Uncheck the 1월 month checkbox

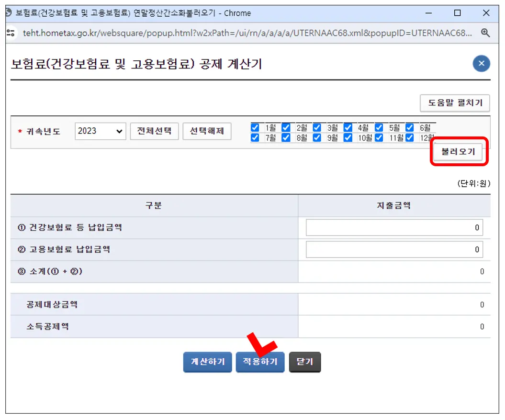tap(254, 127)
